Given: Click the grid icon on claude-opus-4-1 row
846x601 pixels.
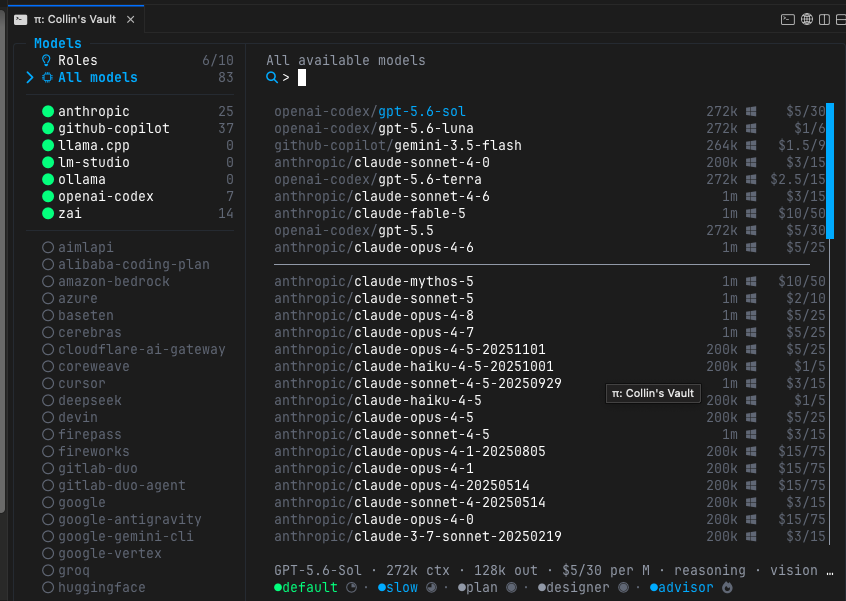Looking at the screenshot, I should coord(751,469).
